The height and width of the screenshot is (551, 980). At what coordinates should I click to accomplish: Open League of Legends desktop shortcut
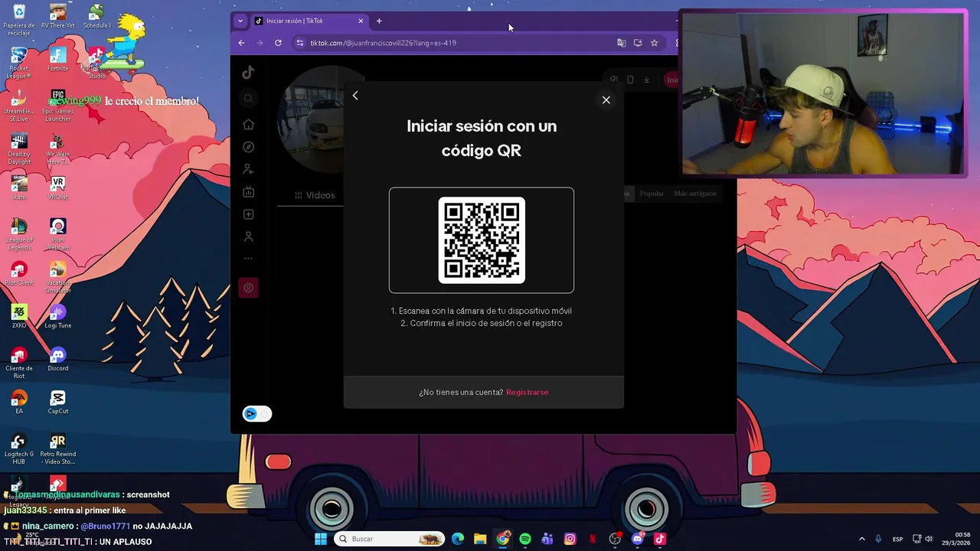19,235
